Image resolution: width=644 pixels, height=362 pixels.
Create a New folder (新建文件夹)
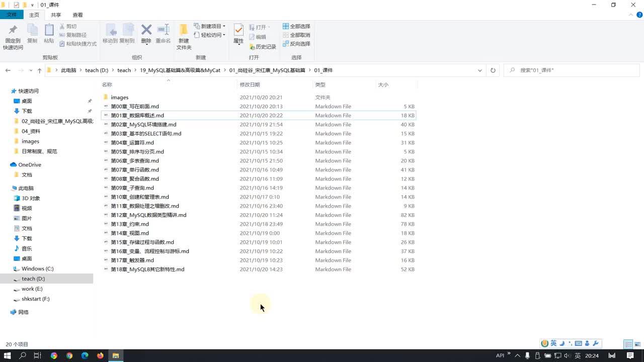coord(184,37)
